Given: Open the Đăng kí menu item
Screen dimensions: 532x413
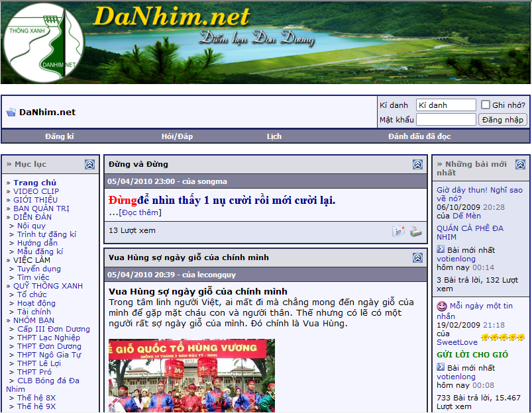Looking at the screenshot, I should pos(60,136).
